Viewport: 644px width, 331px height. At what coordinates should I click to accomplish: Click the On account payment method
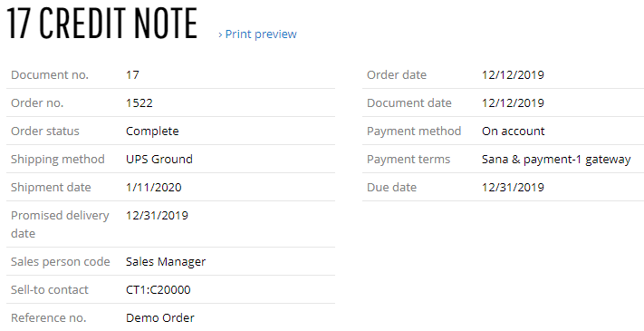click(514, 131)
